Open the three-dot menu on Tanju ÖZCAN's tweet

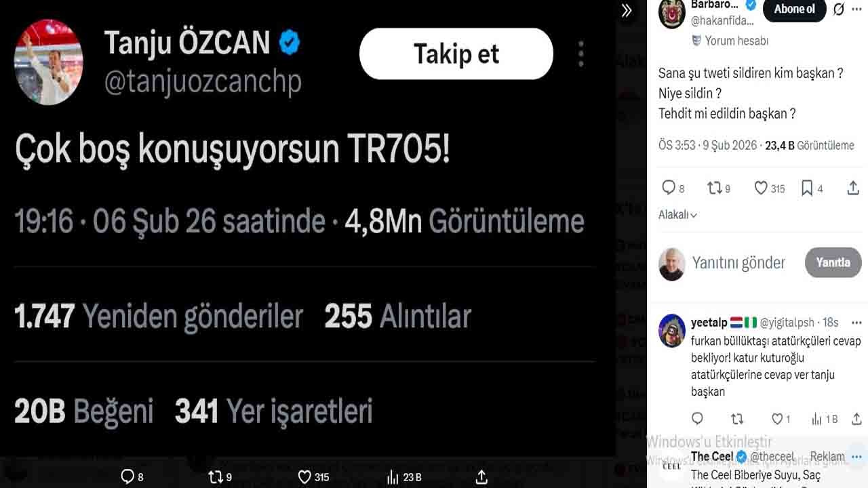click(580, 54)
